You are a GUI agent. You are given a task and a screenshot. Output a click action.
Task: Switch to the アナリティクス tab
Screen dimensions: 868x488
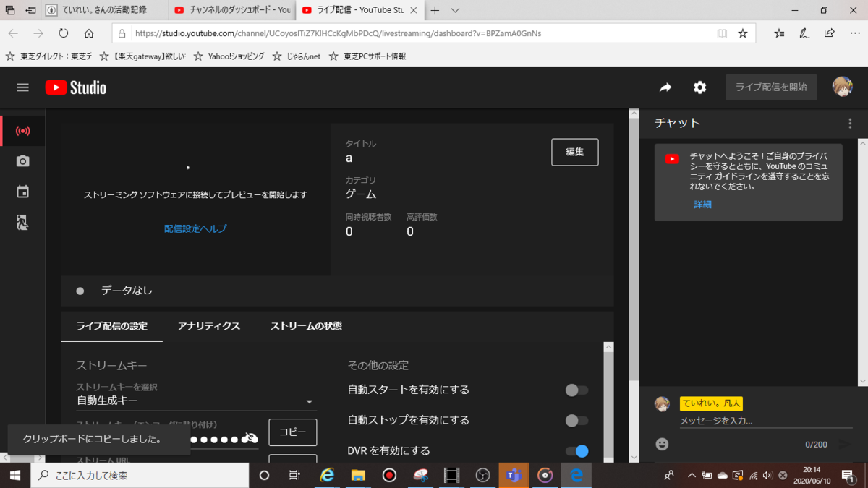pos(208,326)
